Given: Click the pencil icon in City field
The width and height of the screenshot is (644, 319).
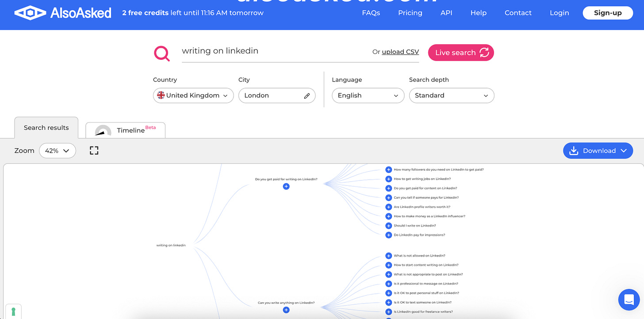Looking at the screenshot, I should 307,96.
